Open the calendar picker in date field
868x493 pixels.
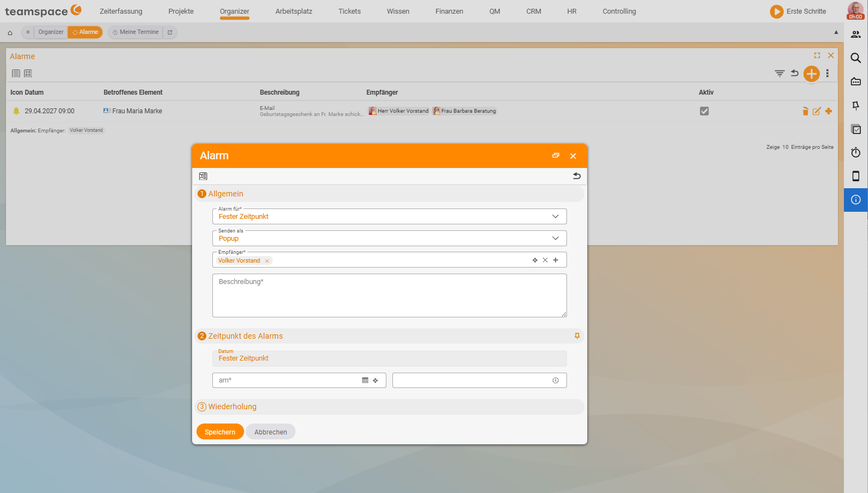(365, 380)
